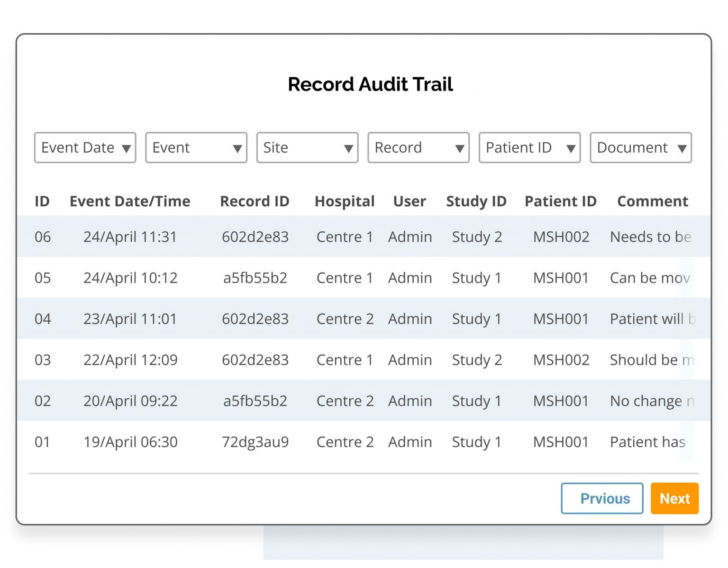This screenshot has width=728, height=568.
Task: Click comment 'Should be m'
Action: 652,359
